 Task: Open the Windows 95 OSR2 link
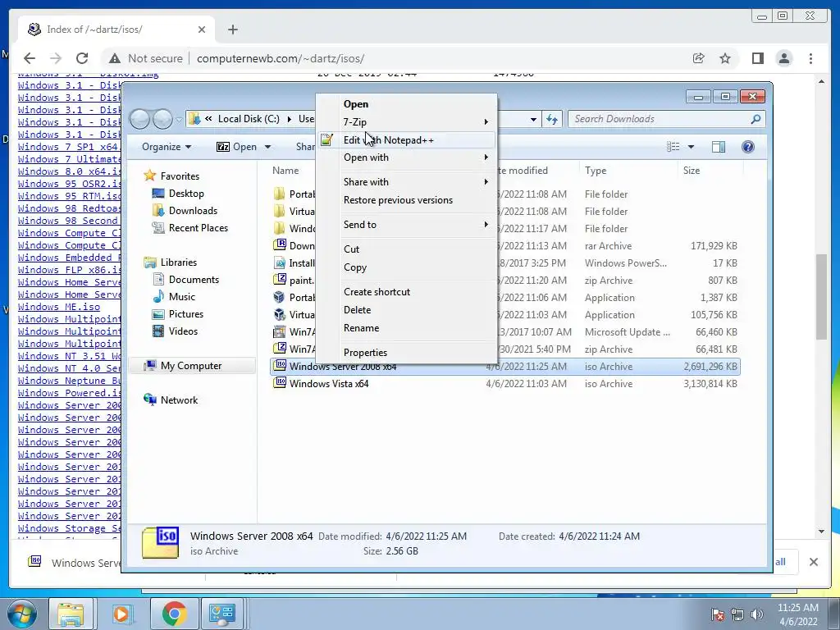(70, 184)
